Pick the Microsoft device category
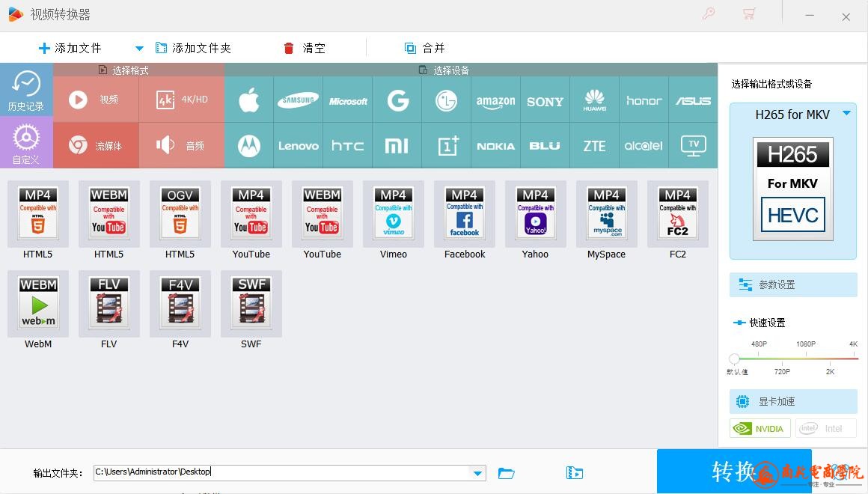 [x=348, y=100]
